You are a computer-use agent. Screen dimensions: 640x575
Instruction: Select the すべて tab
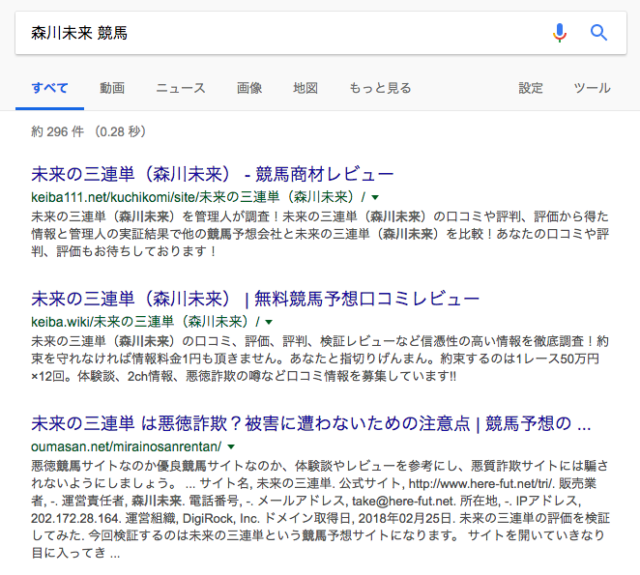pos(50,88)
